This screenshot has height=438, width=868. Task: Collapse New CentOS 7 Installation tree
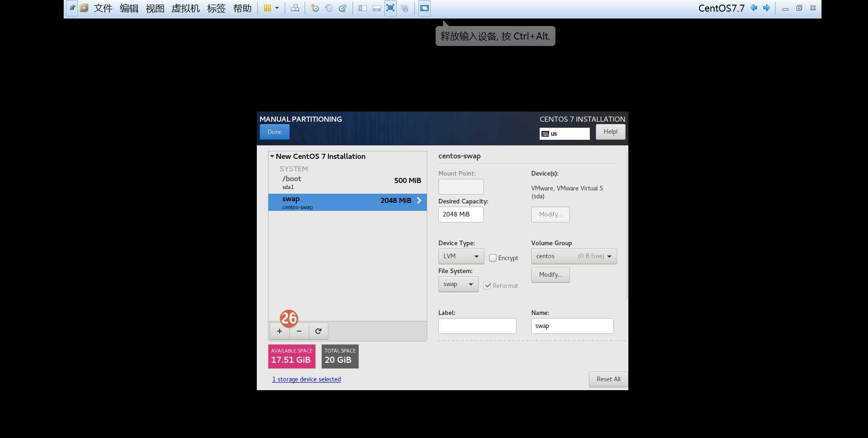[x=272, y=157]
